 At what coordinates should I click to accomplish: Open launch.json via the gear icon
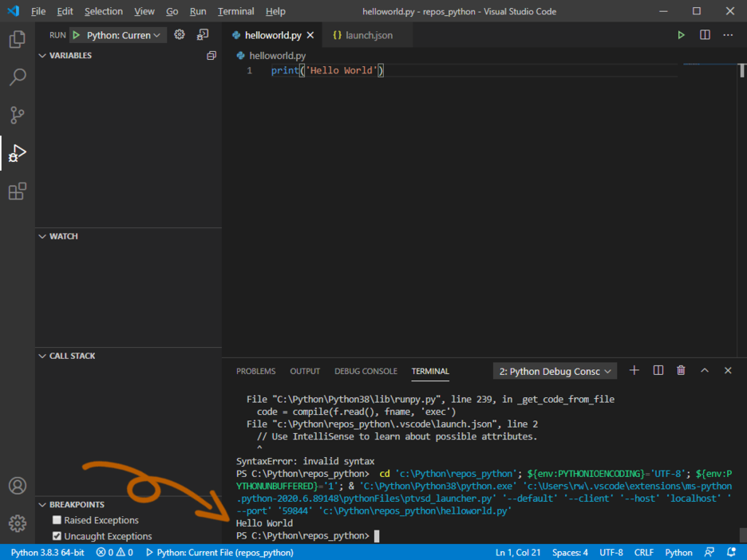[x=179, y=35]
